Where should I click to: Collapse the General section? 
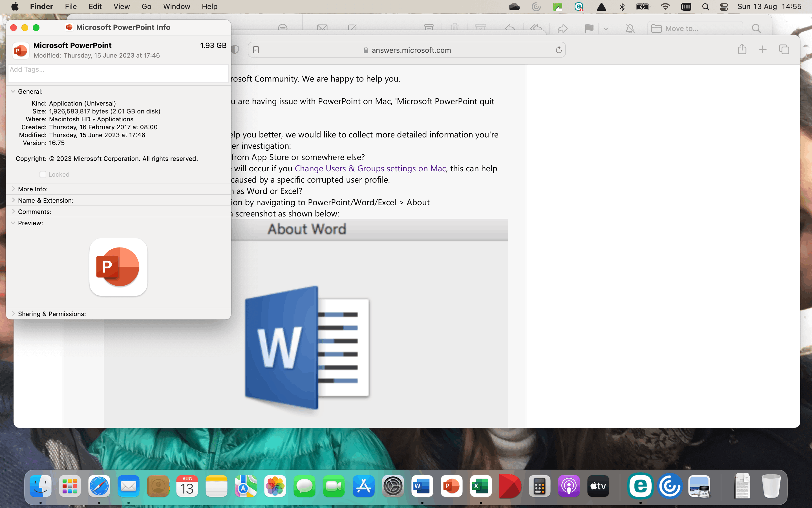(x=13, y=91)
